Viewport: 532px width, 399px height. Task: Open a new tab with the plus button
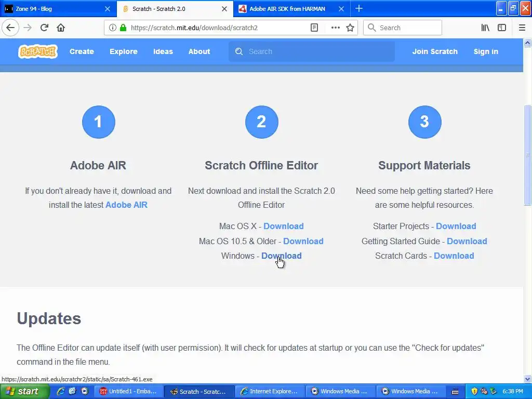click(x=359, y=8)
